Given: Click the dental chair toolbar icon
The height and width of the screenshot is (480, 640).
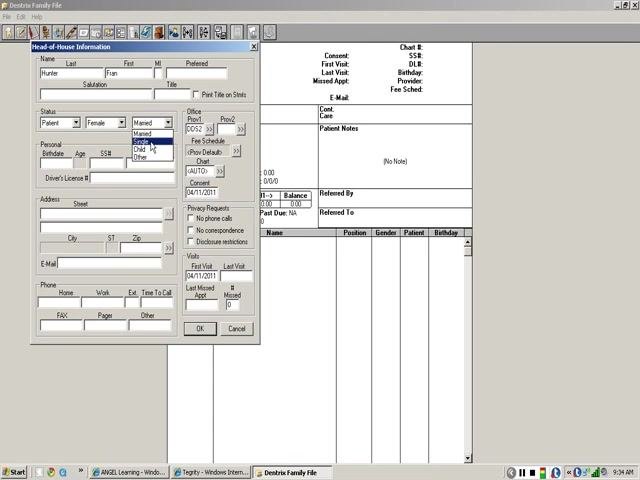Looking at the screenshot, I should pos(46,32).
